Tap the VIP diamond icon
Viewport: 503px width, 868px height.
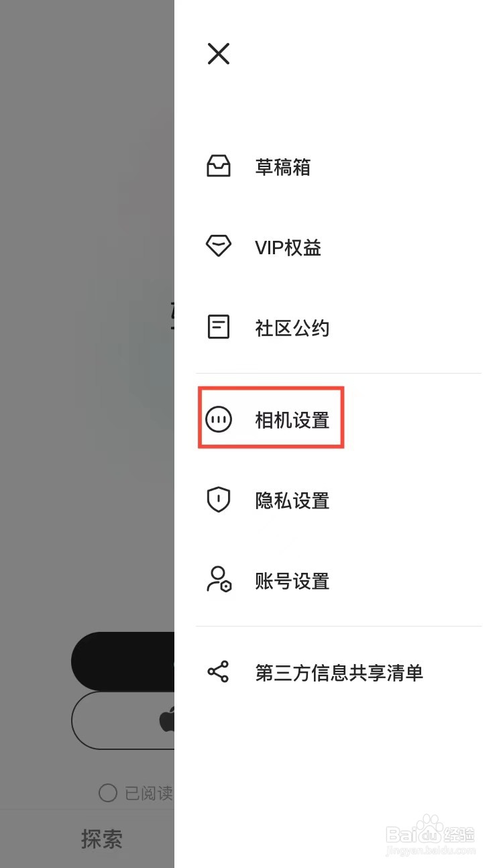click(219, 246)
